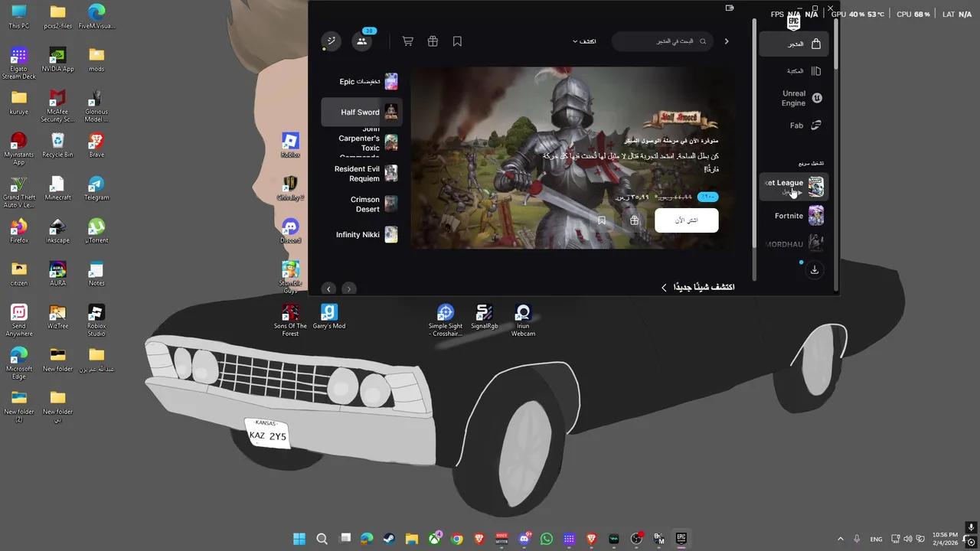Viewport: 980px width, 551px height.
Task: Quick launch Fortnite from the sidebar
Action: pos(793,216)
